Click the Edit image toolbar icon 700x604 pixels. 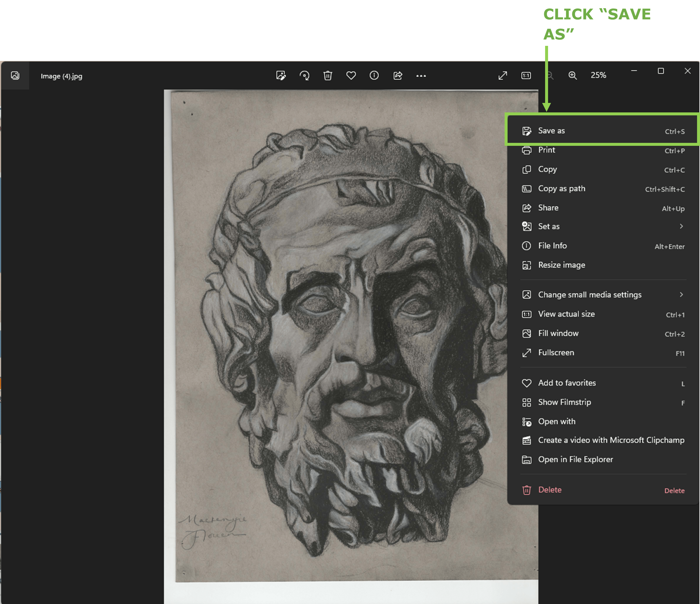coord(281,75)
